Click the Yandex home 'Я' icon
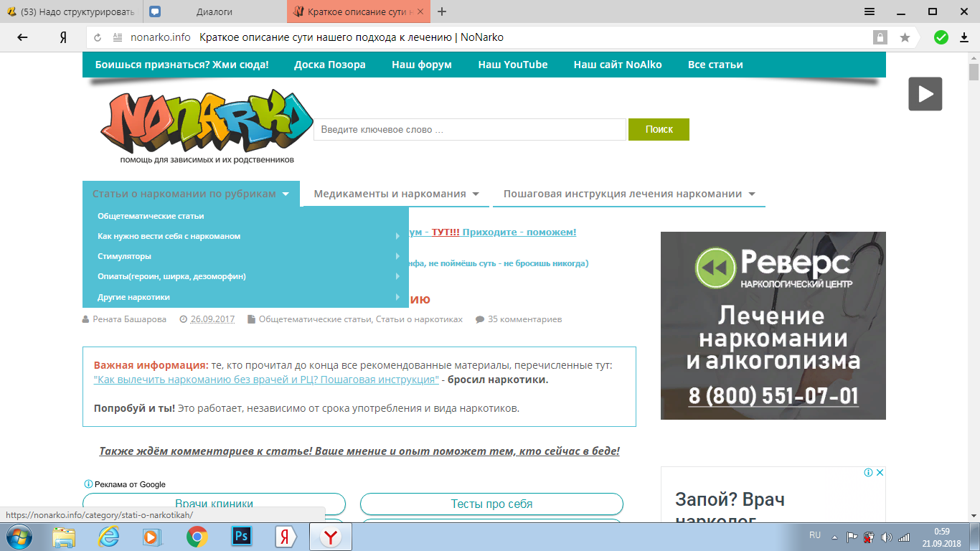The image size is (980, 551). [x=63, y=37]
